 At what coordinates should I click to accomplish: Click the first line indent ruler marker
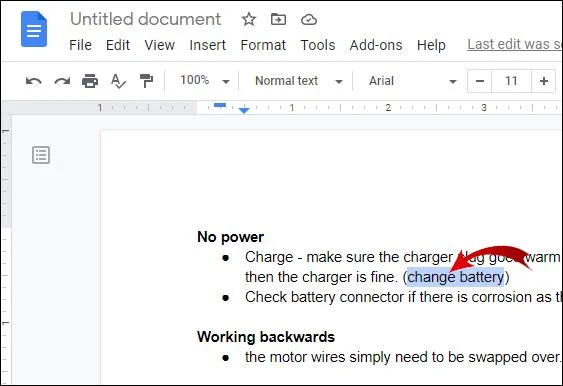tap(220, 105)
